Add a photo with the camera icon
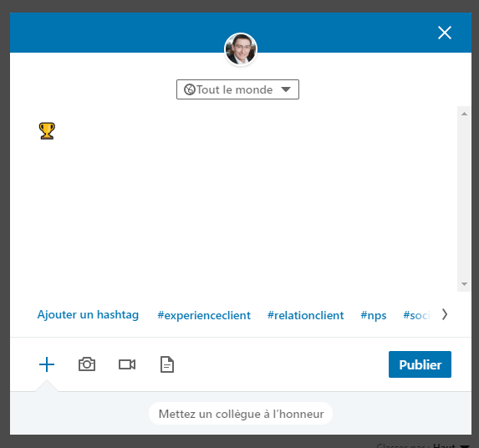This screenshot has width=479, height=448. (x=87, y=364)
